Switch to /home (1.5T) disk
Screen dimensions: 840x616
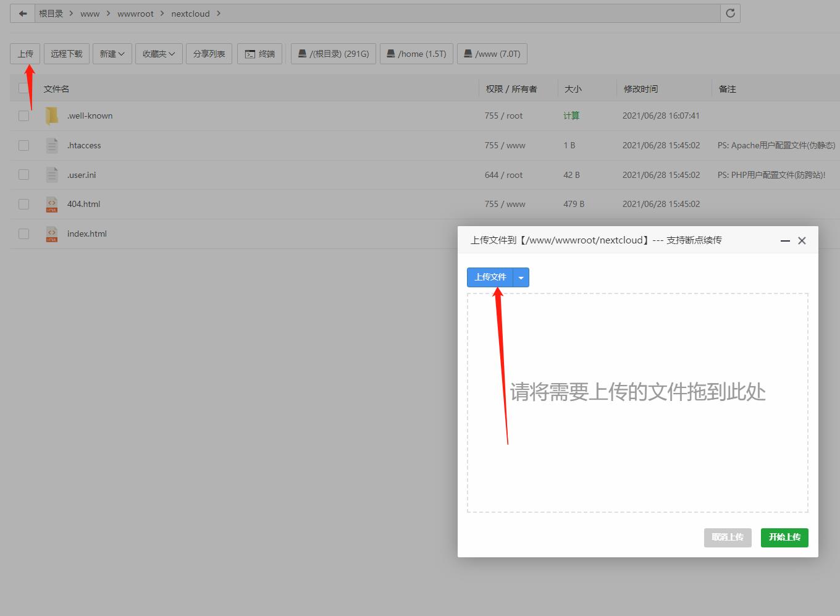[416, 54]
